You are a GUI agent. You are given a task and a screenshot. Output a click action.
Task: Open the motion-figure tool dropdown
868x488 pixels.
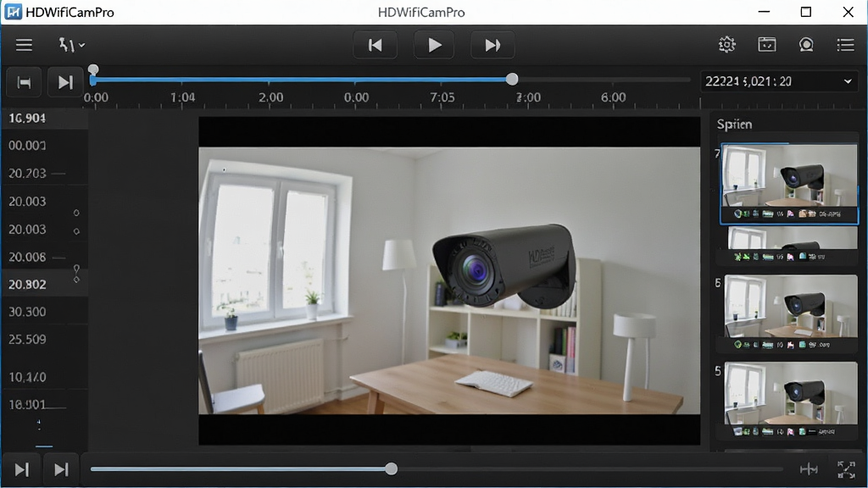coord(71,45)
